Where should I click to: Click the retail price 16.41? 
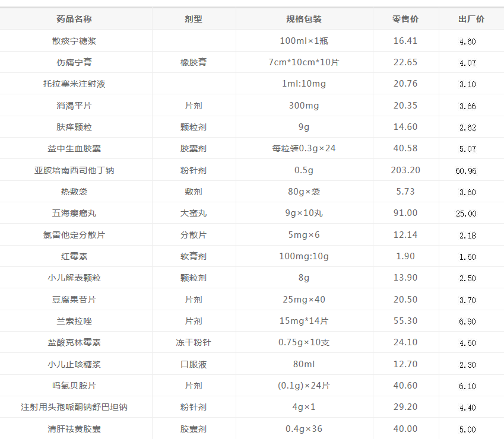pos(405,41)
